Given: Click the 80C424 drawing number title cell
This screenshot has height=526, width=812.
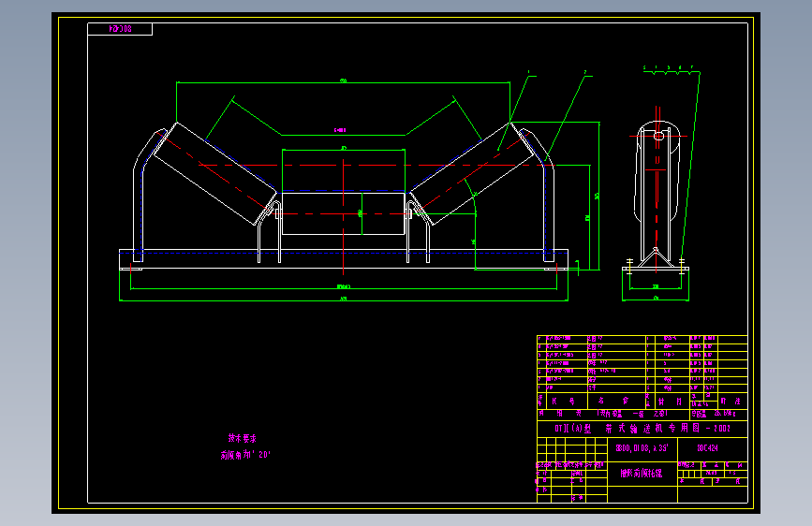Looking at the screenshot, I should (x=712, y=449).
